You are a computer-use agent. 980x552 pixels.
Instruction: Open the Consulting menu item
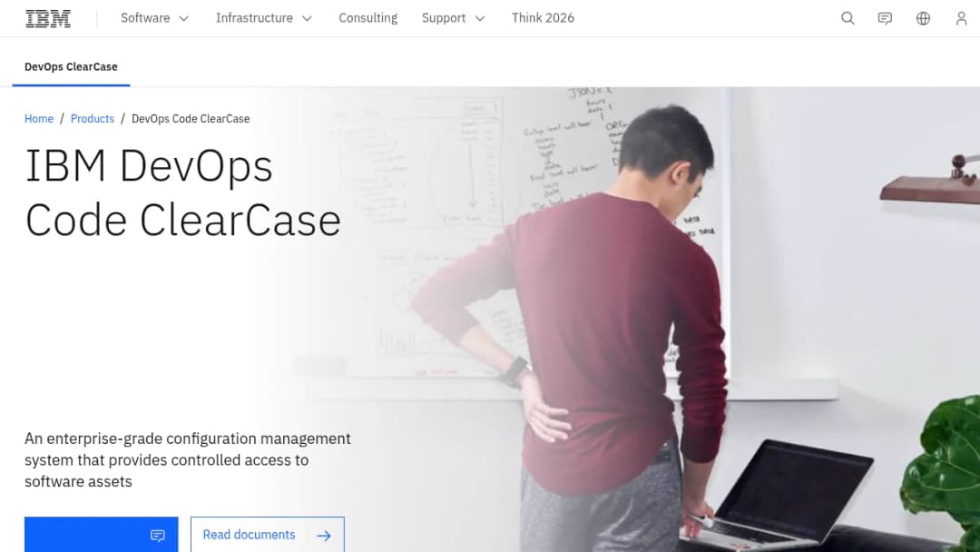click(x=368, y=18)
